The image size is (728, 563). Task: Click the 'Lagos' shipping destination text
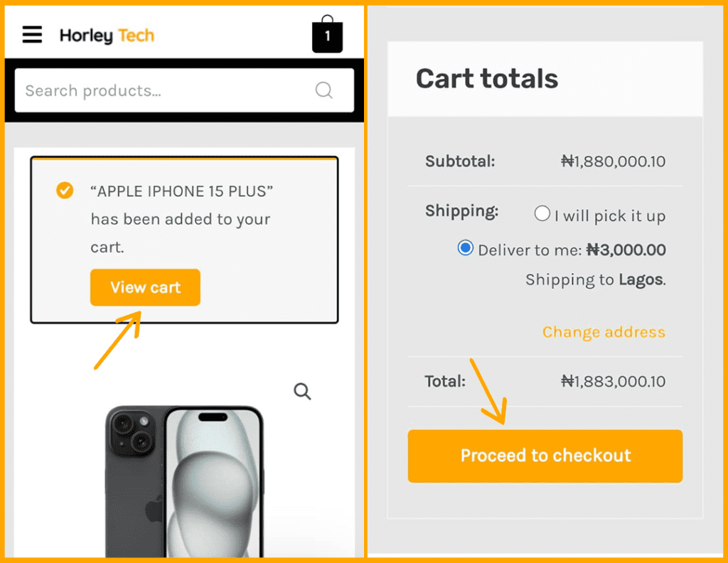point(641,279)
